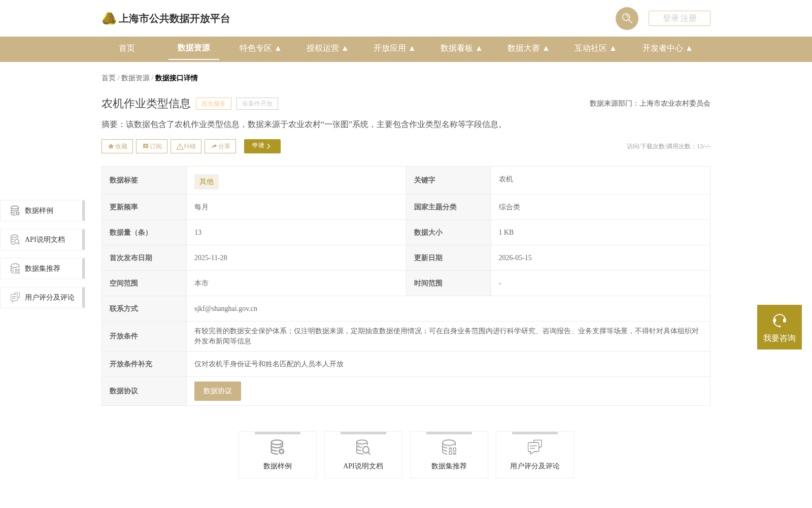Click the API说明文档 bottom card

pyautogui.click(x=363, y=455)
